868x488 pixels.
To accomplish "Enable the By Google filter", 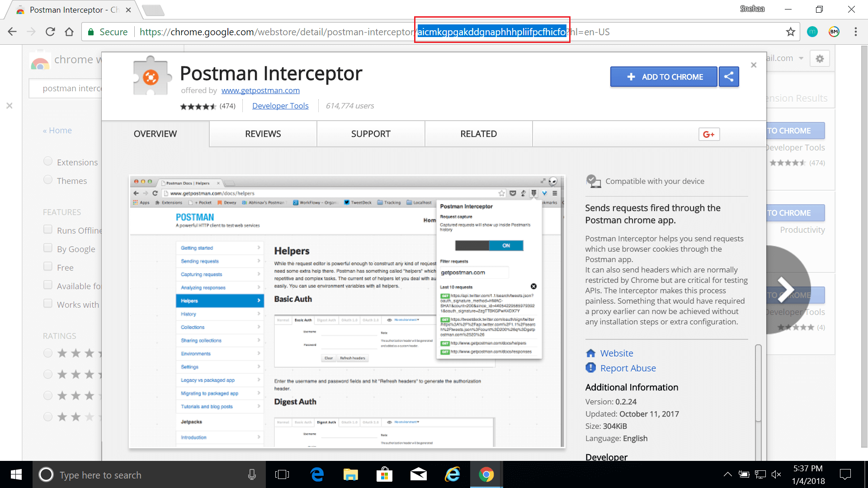I will pyautogui.click(x=48, y=248).
